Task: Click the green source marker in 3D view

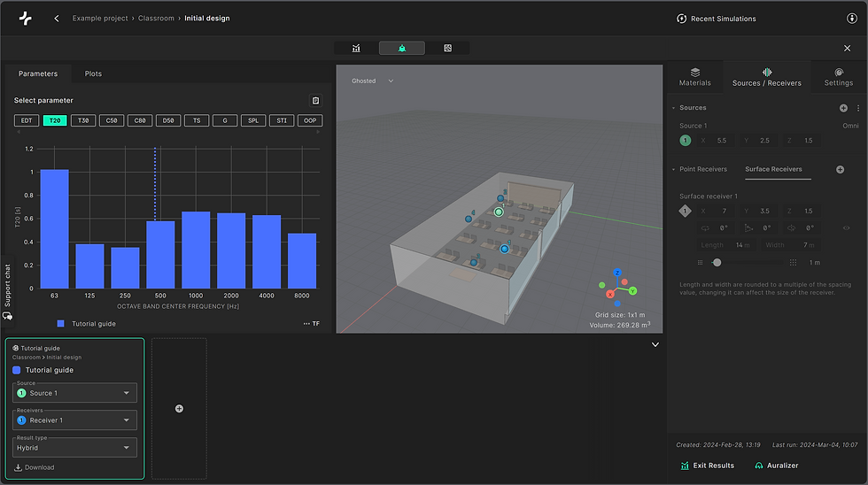Action: pyautogui.click(x=499, y=212)
